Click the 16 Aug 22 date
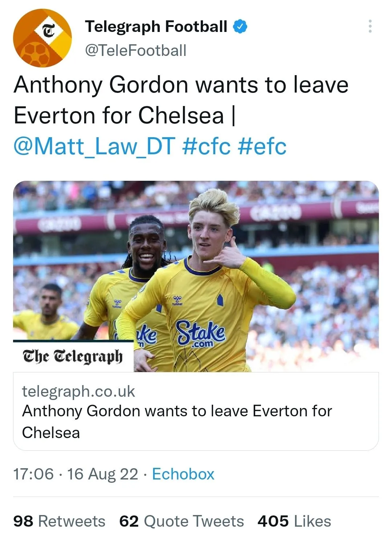The image size is (392, 543). click(102, 474)
